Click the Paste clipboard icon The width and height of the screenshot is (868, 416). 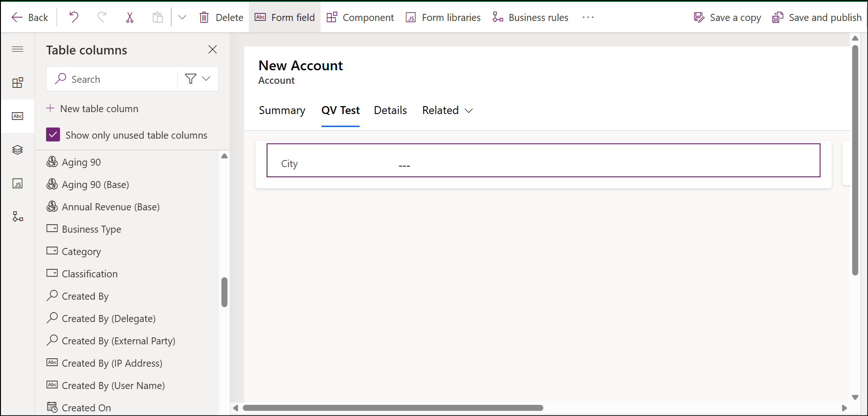tap(158, 17)
